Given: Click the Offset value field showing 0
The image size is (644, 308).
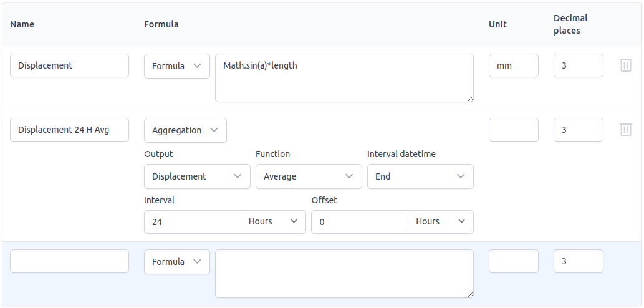Looking at the screenshot, I should pos(359,222).
